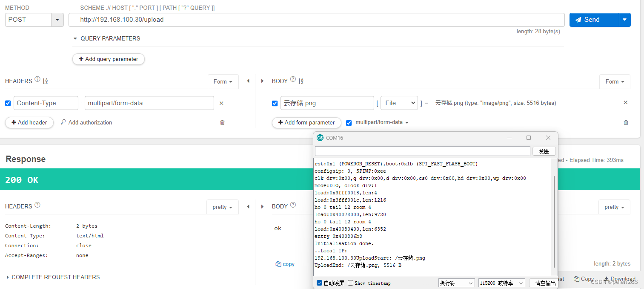Open the response headers pretty dropdown
Viewport: 644px width, 289px height.
tap(223, 207)
